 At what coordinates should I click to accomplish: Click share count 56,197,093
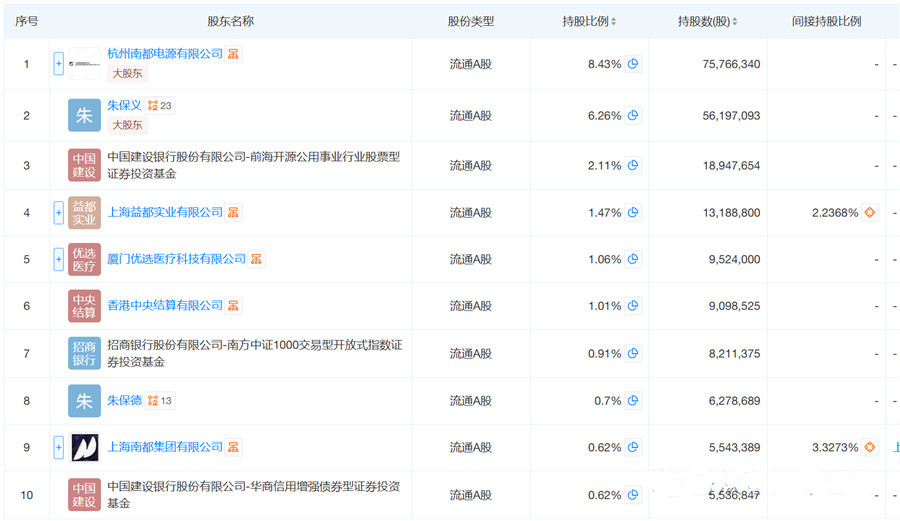pyautogui.click(x=731, y=115)
